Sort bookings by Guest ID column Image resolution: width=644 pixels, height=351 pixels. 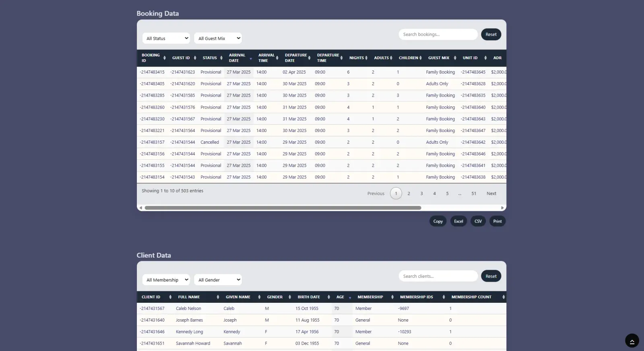[183, 58]
